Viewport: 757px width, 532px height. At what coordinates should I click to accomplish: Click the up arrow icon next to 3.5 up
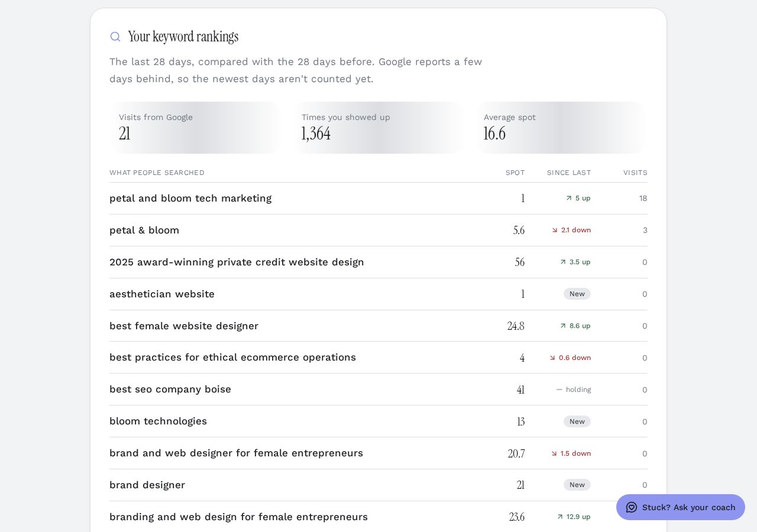coord(563,262)
